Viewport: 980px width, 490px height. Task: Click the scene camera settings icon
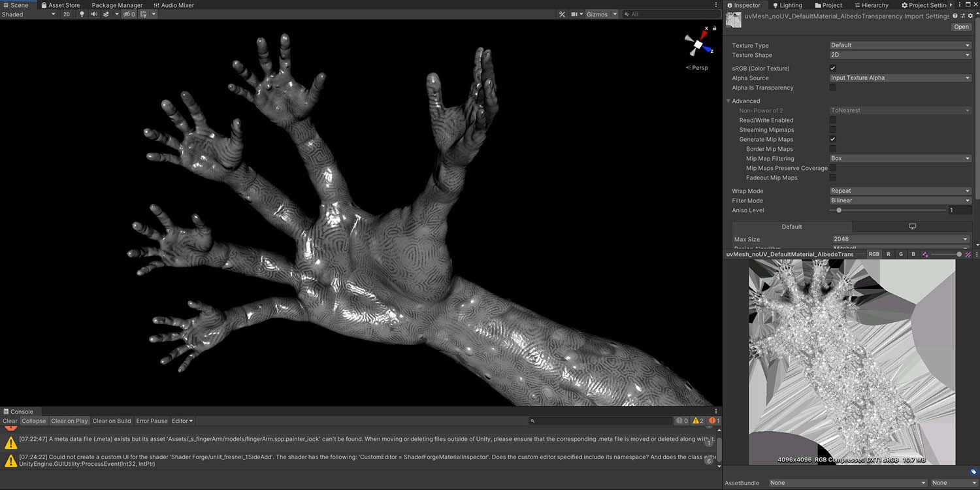[574, 14]
